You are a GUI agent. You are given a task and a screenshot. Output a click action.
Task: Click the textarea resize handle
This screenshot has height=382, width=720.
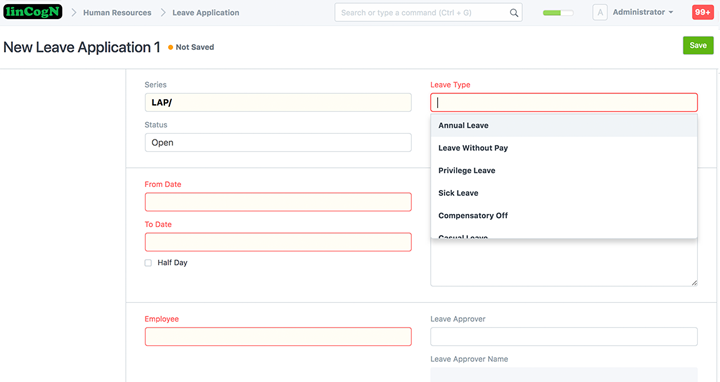[x=694, y=283]
